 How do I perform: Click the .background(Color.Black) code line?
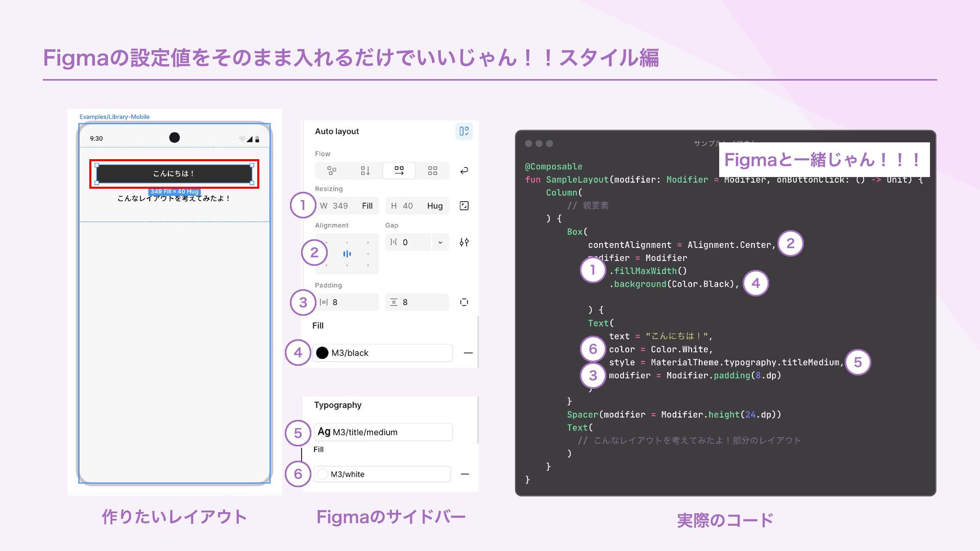(674, 284)
